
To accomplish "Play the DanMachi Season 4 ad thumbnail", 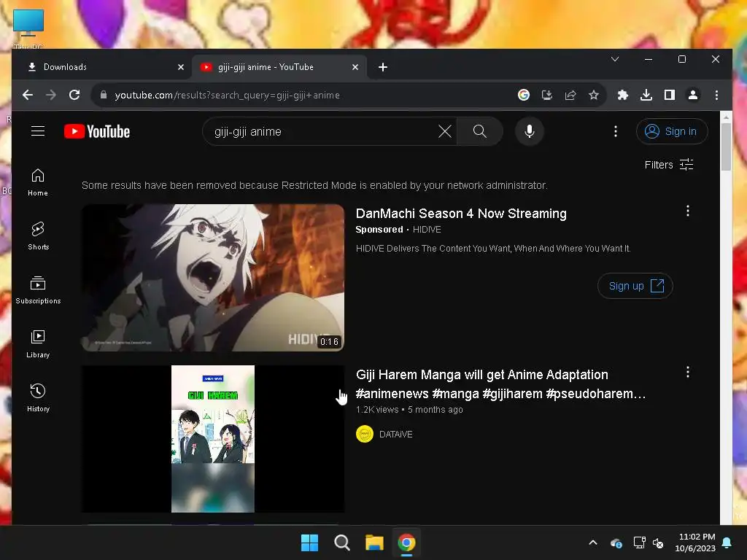I will coord(213,278).
